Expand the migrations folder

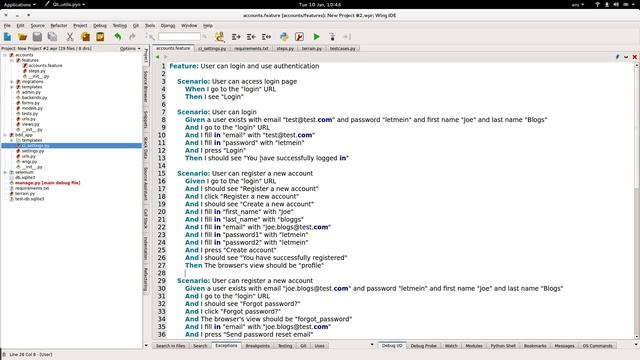pos(12,82)
